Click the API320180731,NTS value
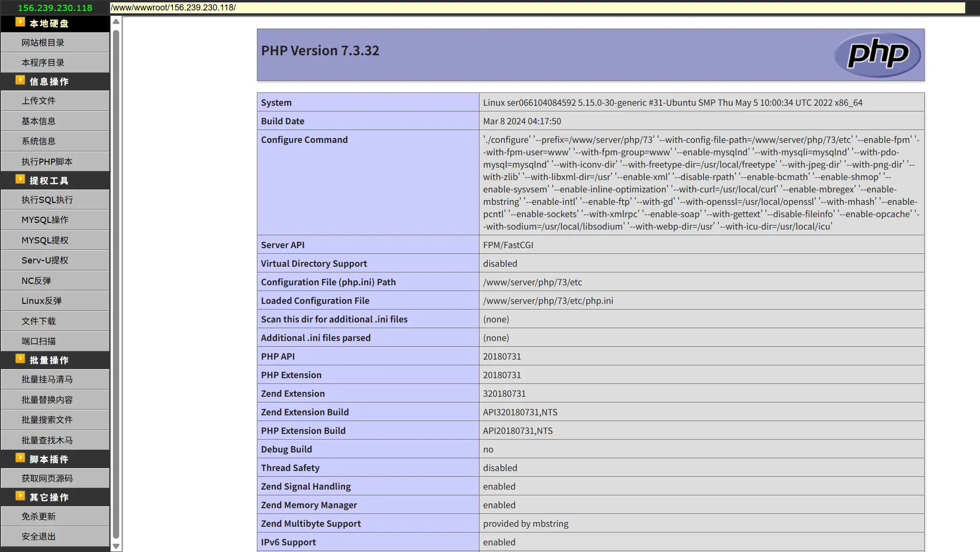Screen dimensions: 980x552 click(520, 412)
